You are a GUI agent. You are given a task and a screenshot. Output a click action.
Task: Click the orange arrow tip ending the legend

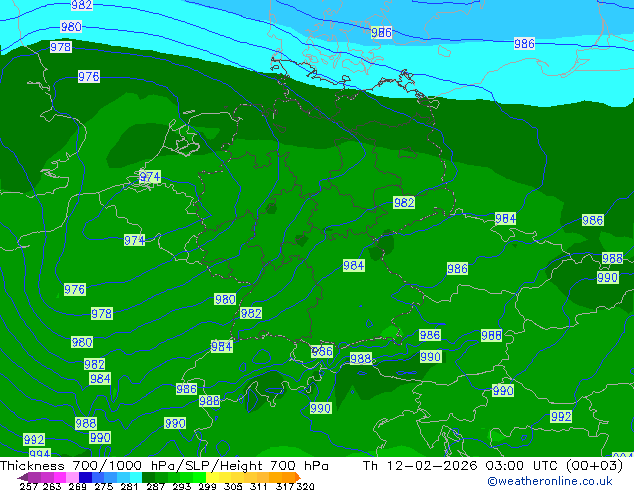coord(298,477)
